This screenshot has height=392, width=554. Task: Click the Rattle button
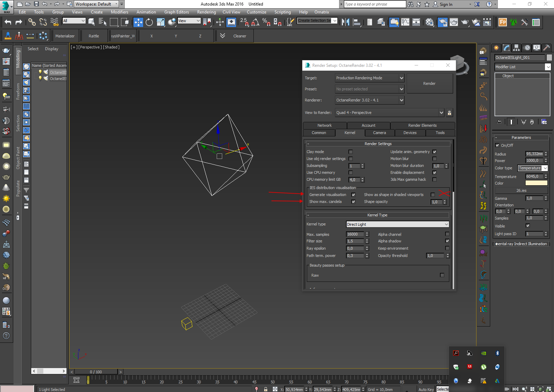click(94, 36)
